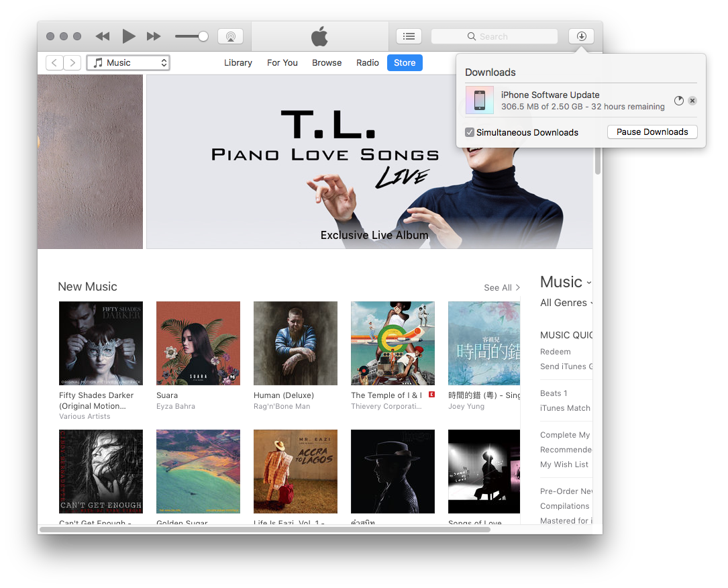
Task: Click See All for New Music
Action: [x=502, y=287]
